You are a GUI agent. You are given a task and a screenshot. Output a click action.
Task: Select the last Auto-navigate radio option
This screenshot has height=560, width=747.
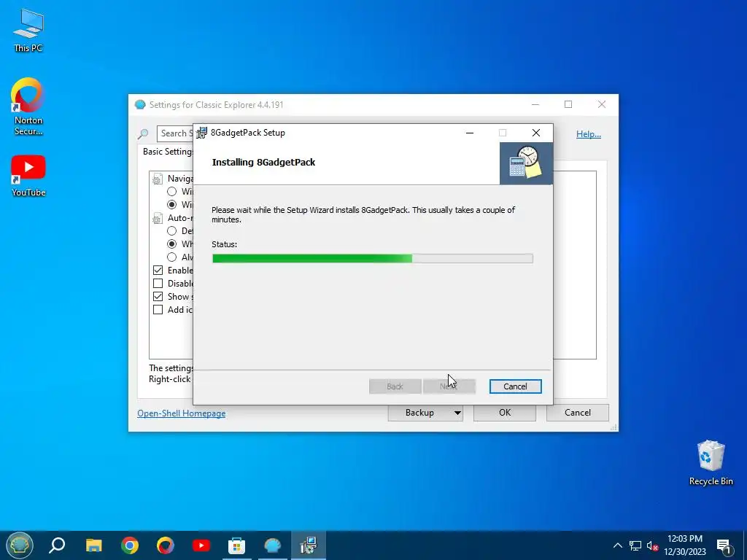tap(171, 257)
